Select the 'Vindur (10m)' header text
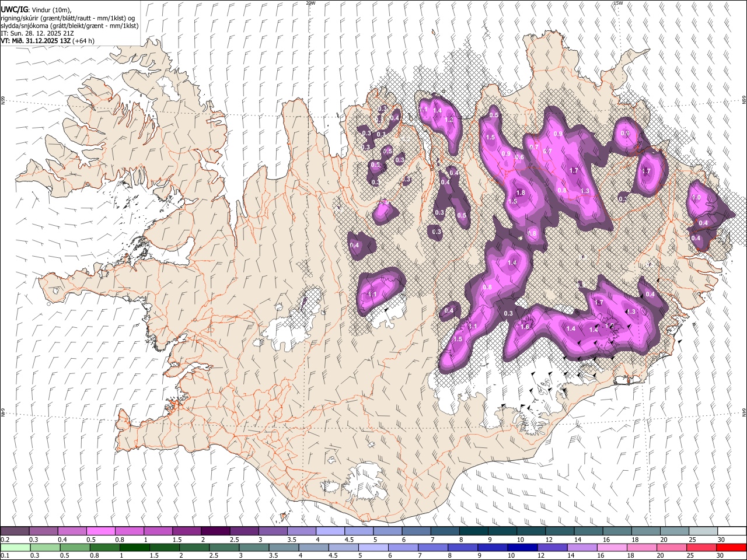The width and height of the screenshot is (747, 560). [x=51, y=9]
